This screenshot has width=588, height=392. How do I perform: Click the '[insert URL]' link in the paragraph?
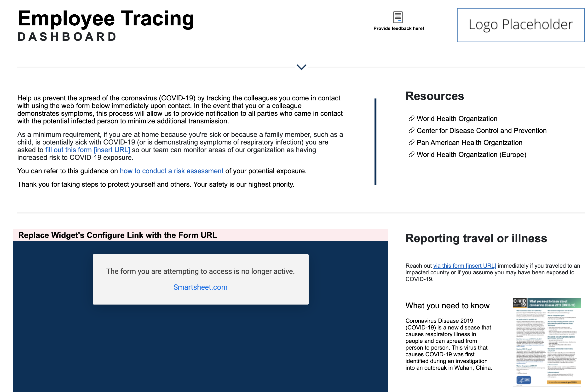tap(112, 150)
